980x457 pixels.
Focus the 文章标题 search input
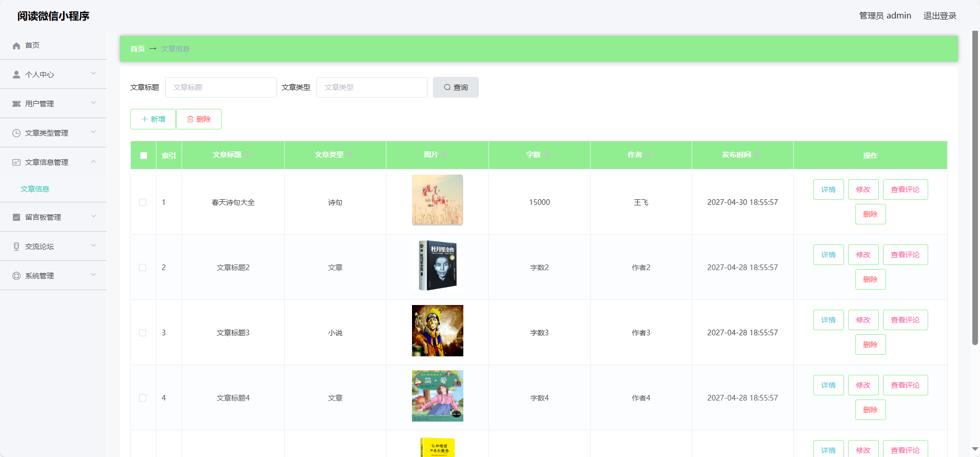tap(221, 87)
